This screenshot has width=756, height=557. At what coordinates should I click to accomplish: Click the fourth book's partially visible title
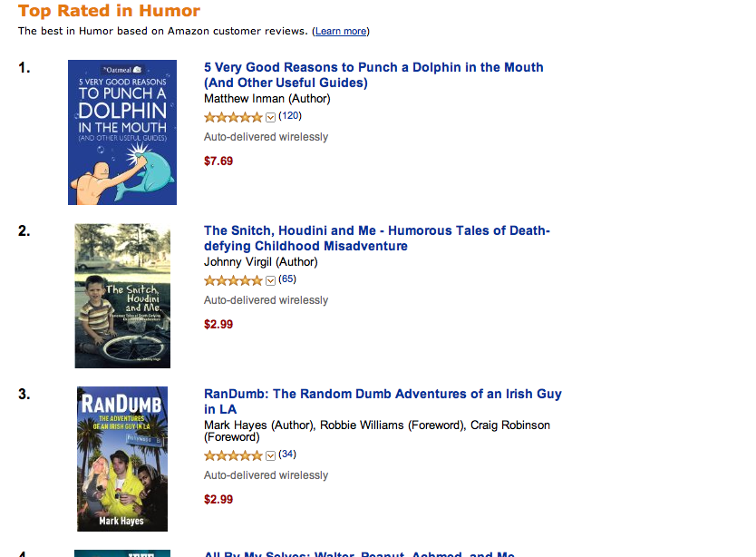click(359, 552)
